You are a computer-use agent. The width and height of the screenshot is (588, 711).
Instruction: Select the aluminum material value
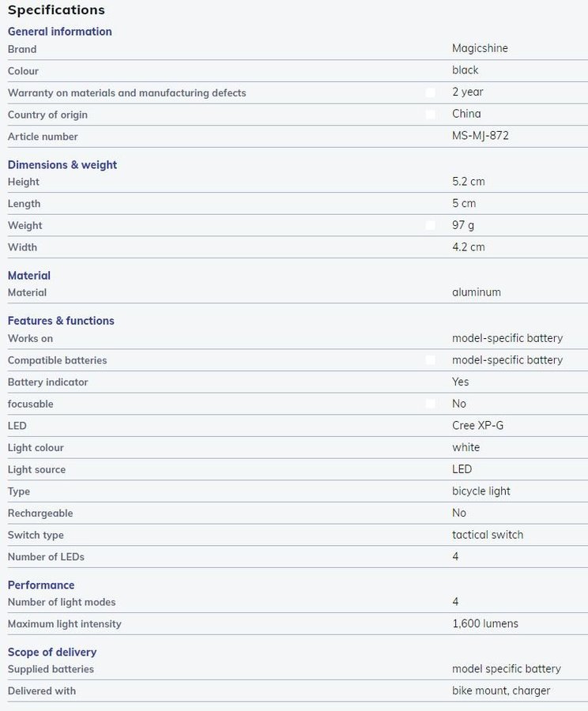tap(477, 292)
